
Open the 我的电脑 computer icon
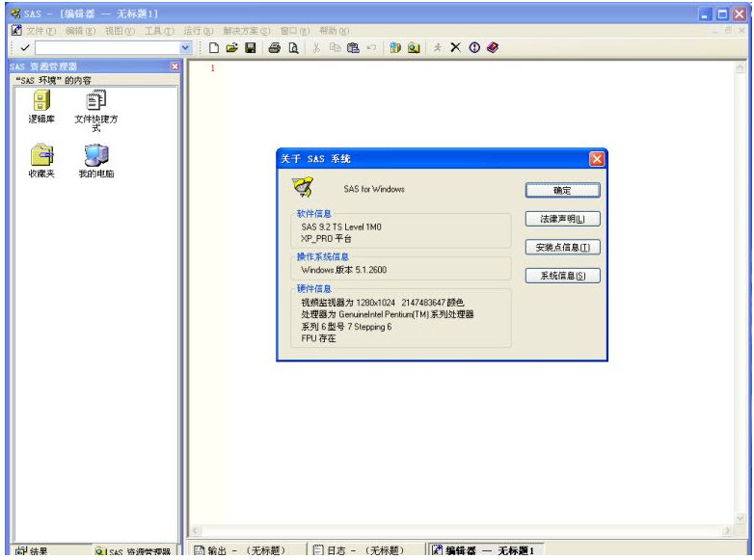point(96,161)
